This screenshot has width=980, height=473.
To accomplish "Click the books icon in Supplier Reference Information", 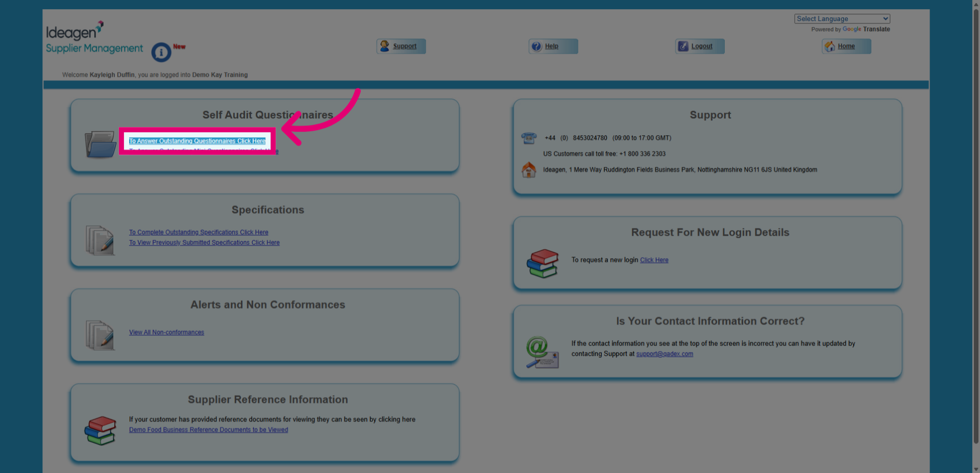I will pyautogui.click(x=101, y=431).
